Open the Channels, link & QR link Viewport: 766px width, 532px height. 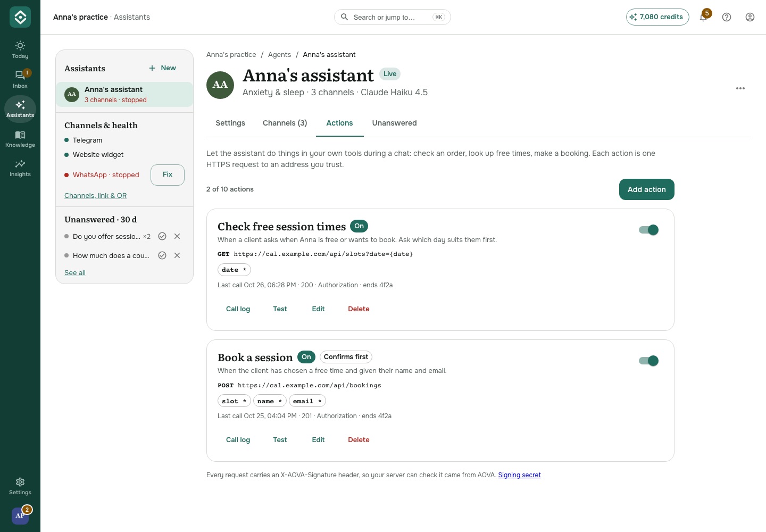point(95,195)
